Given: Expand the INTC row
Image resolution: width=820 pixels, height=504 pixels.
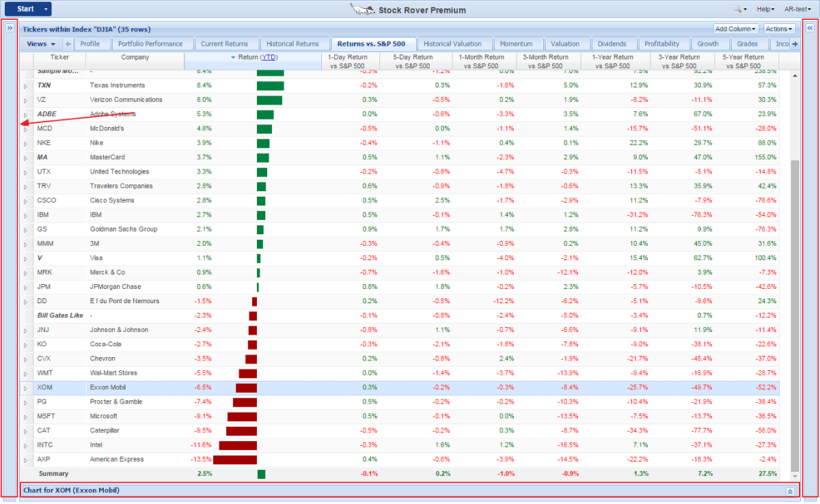Looking at the screenshot, I should coord(26,445).
